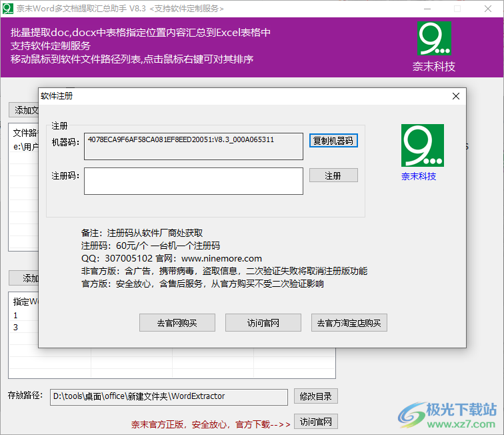Click the www.ninemore.com text line
Viewport: 504px width, 435px height.
tap(221, 259)
